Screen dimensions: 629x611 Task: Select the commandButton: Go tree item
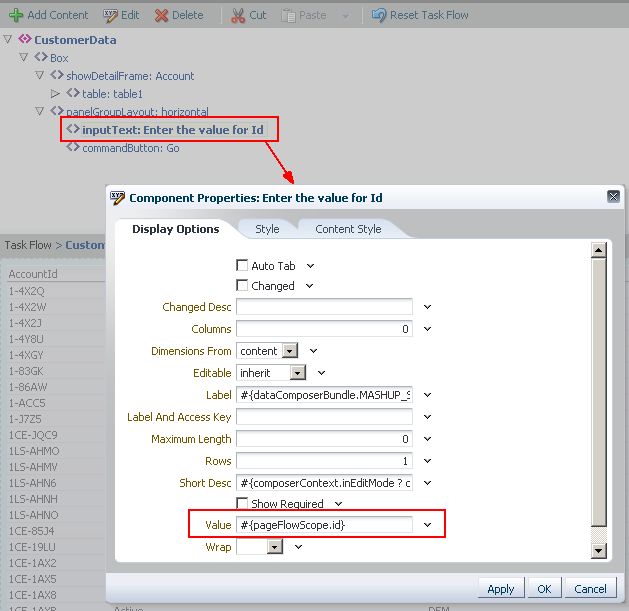tap(131, 148)
